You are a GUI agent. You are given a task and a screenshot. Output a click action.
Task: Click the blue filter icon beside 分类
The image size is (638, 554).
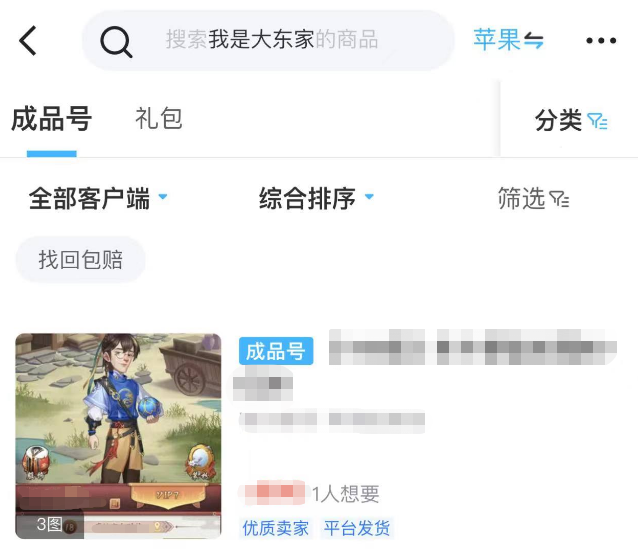597,121
